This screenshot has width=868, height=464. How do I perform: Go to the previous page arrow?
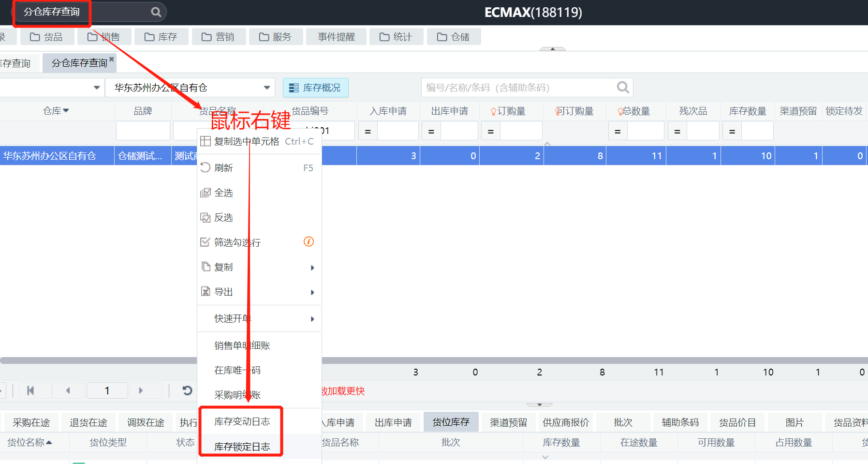click(68, 390)
